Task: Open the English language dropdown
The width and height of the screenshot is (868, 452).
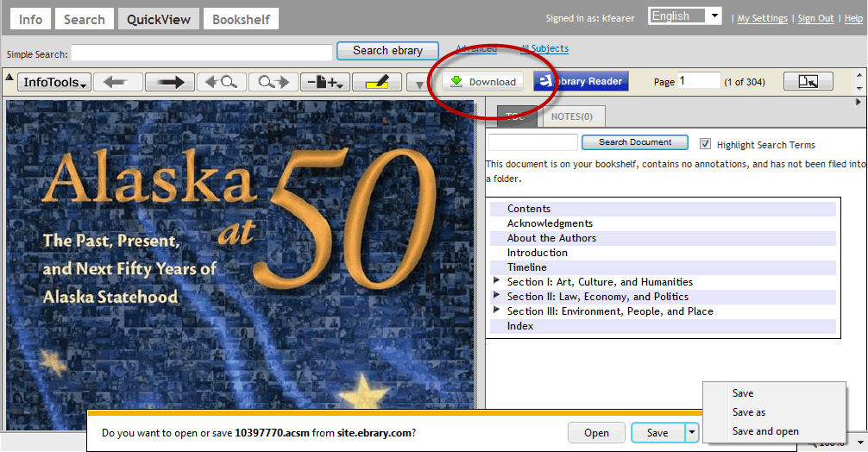Action: pos(685,16)
